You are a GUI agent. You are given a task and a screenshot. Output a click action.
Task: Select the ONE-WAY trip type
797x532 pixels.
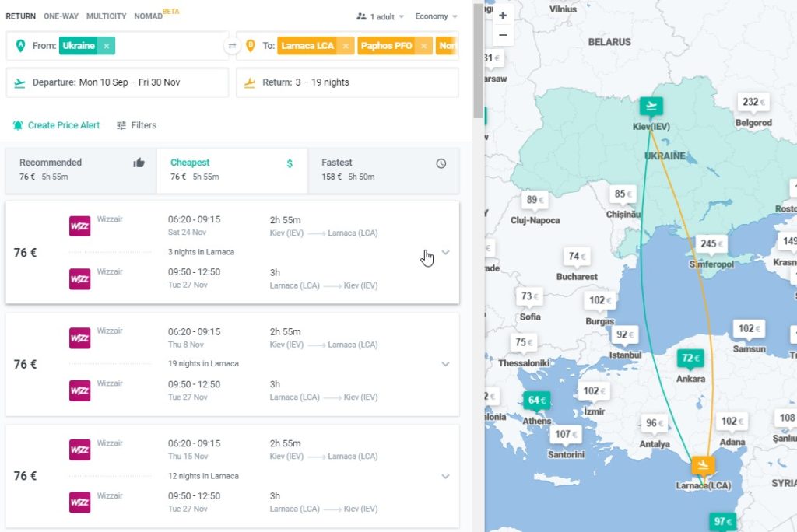[61, 16]
